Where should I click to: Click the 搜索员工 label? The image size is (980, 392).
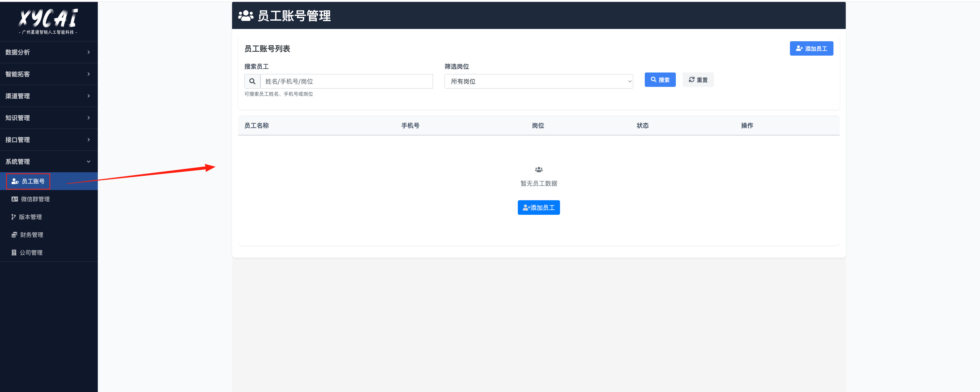point(256,67)
